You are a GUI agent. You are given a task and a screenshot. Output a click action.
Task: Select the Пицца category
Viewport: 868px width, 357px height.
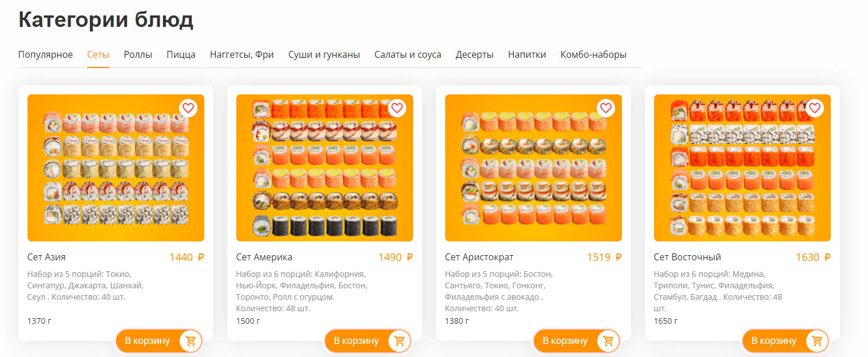181,55
